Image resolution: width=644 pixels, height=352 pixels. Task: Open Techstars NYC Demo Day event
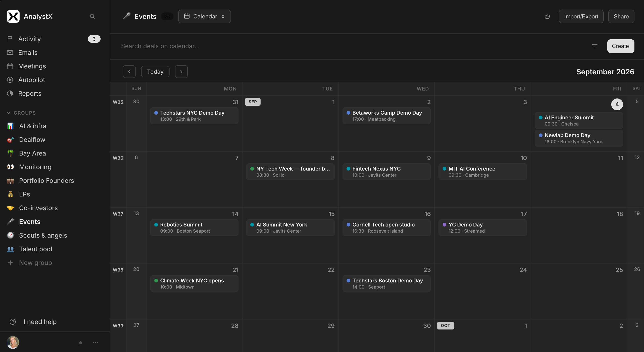194,116
